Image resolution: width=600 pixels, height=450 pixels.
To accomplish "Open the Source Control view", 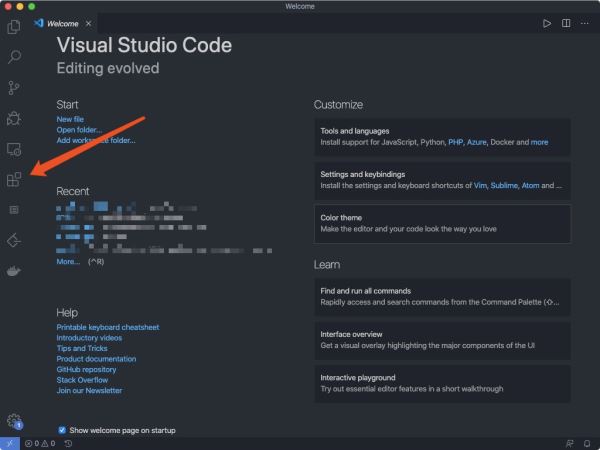I will [x=14, y=88].
